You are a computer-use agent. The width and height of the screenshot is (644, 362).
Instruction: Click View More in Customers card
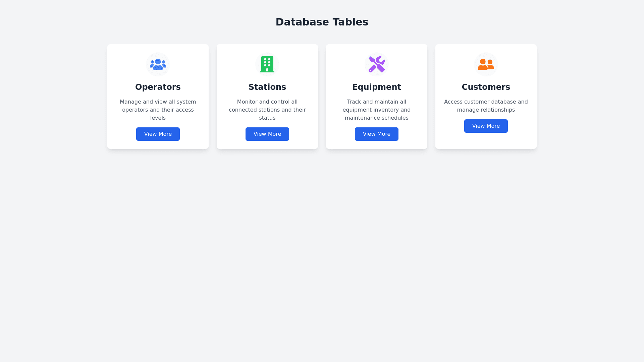pos(486,126)
